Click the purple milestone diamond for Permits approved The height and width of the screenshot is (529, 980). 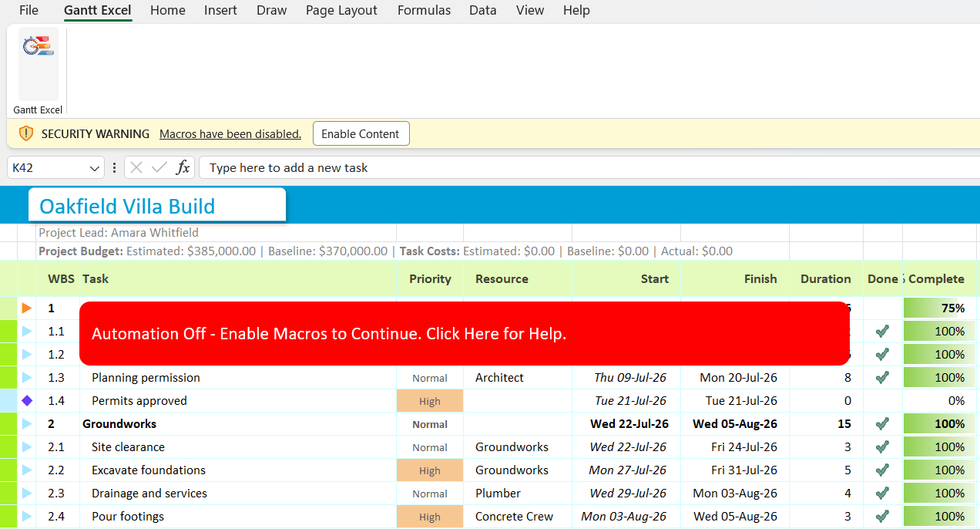27,400
